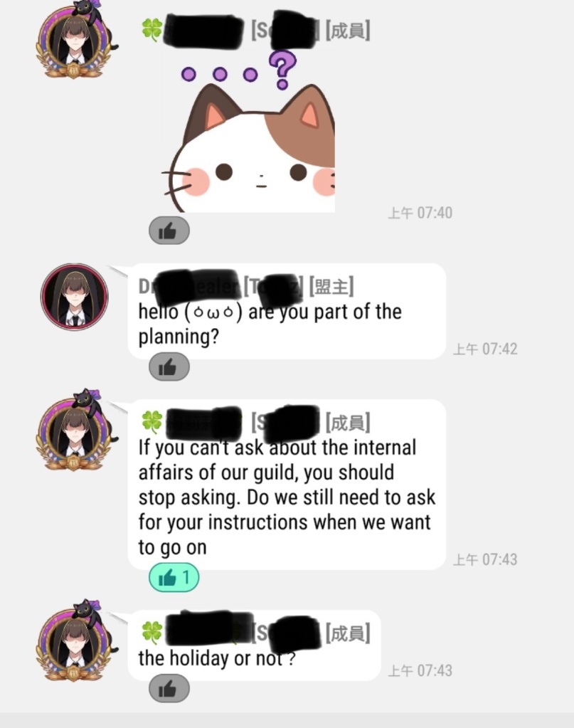Select the [成員] tag in the holiday message
This screenshot has height=728, width=574.
click(348, 633)
